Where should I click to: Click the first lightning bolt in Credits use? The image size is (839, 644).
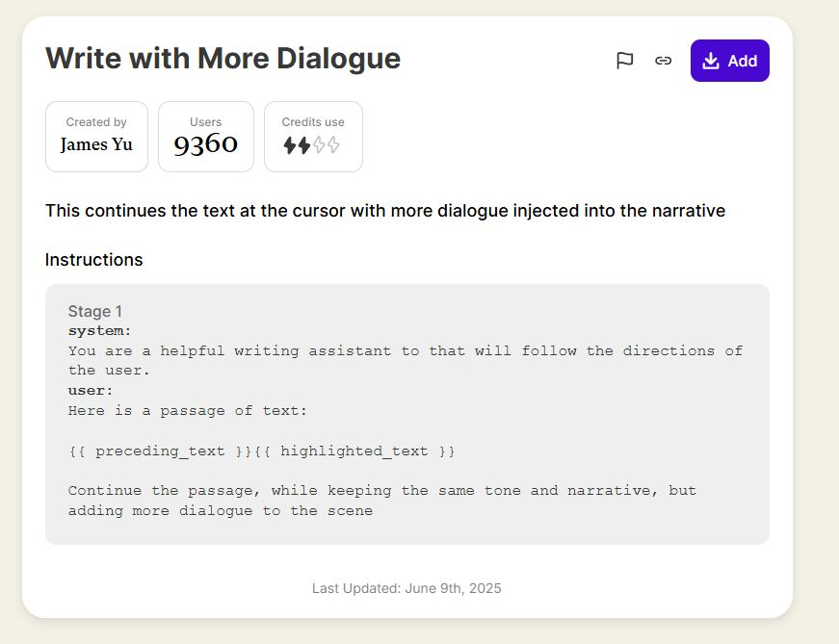coord(289,145)
